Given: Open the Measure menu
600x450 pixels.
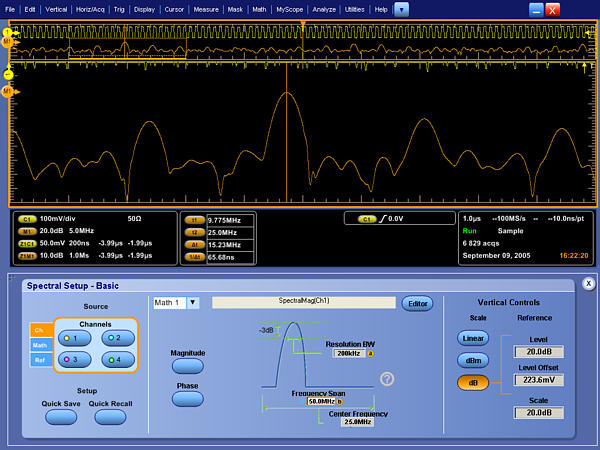Looking at the screenshot, I should click(207, 9).
